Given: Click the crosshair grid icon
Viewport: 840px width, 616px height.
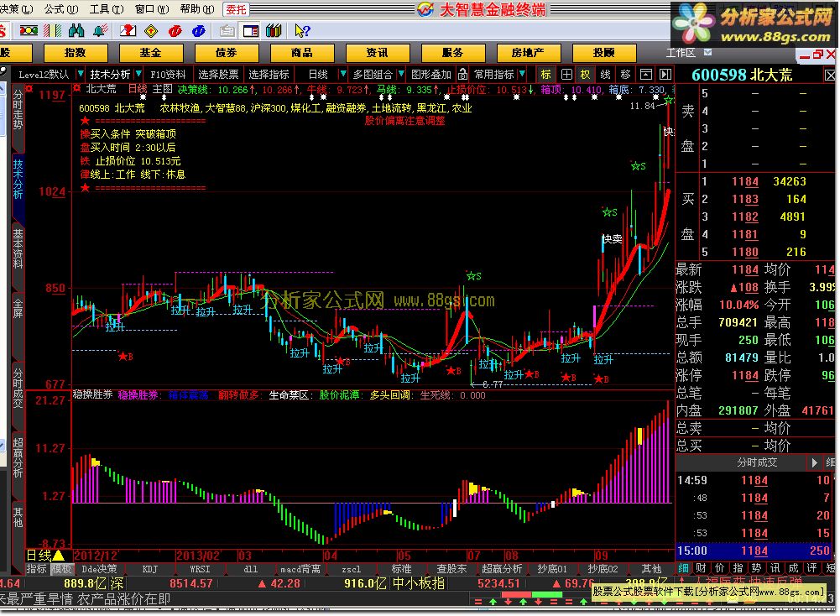Looking at the screenshot, I should point(566,74).
